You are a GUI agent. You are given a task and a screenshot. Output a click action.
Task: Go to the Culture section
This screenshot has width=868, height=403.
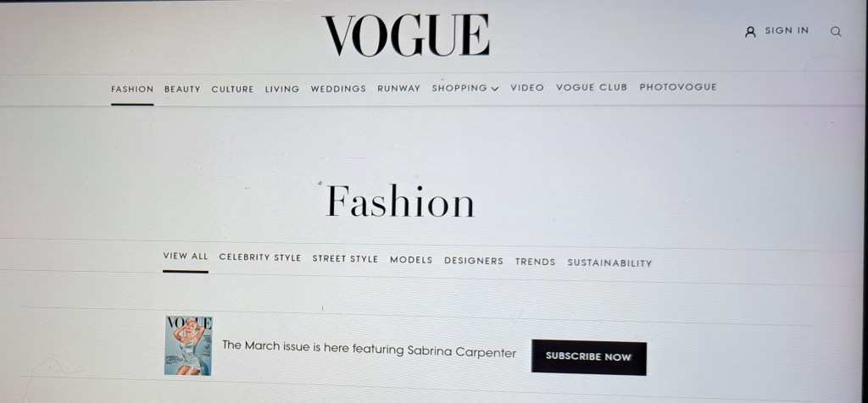(x=232, y=89)
